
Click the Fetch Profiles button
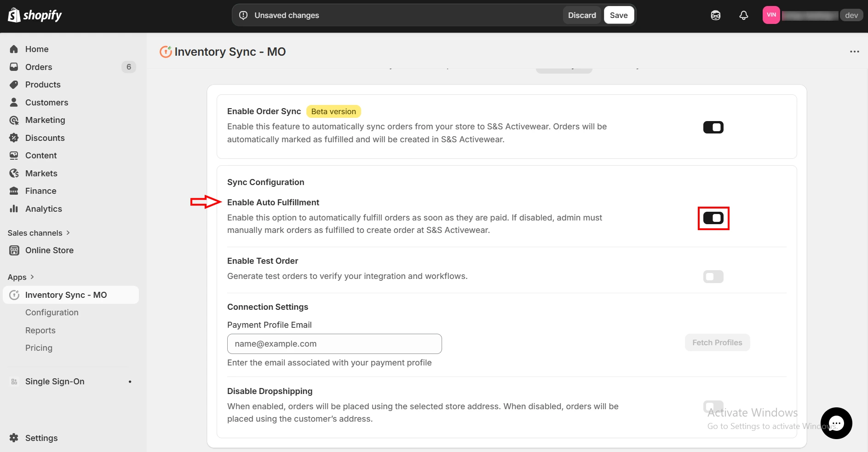(x=717, y=342)
